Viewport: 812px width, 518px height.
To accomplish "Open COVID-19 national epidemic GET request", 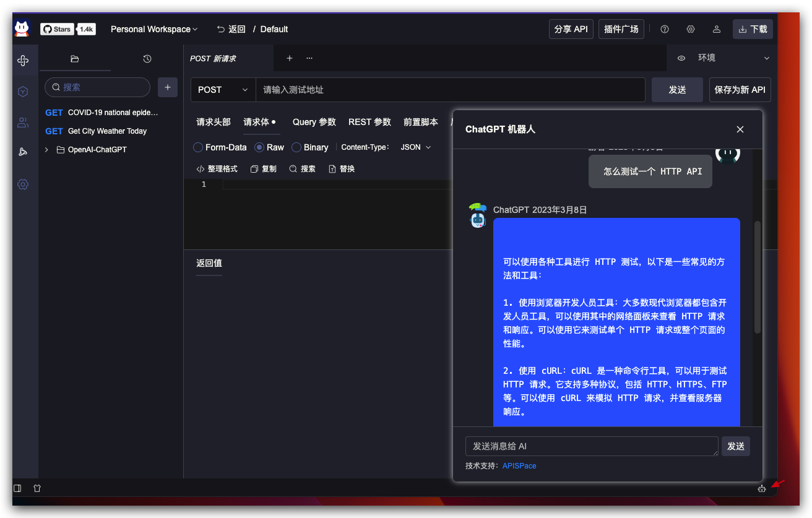I will 101,113.
